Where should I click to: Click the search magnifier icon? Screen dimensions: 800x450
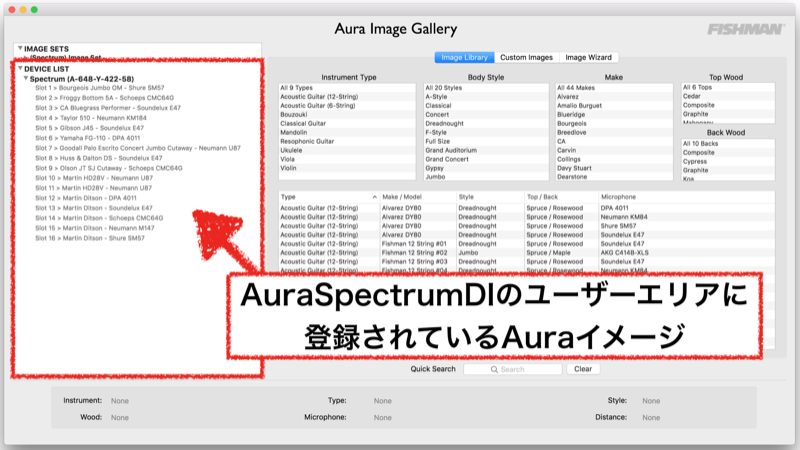pyautogui.click(x=494, y=369)
